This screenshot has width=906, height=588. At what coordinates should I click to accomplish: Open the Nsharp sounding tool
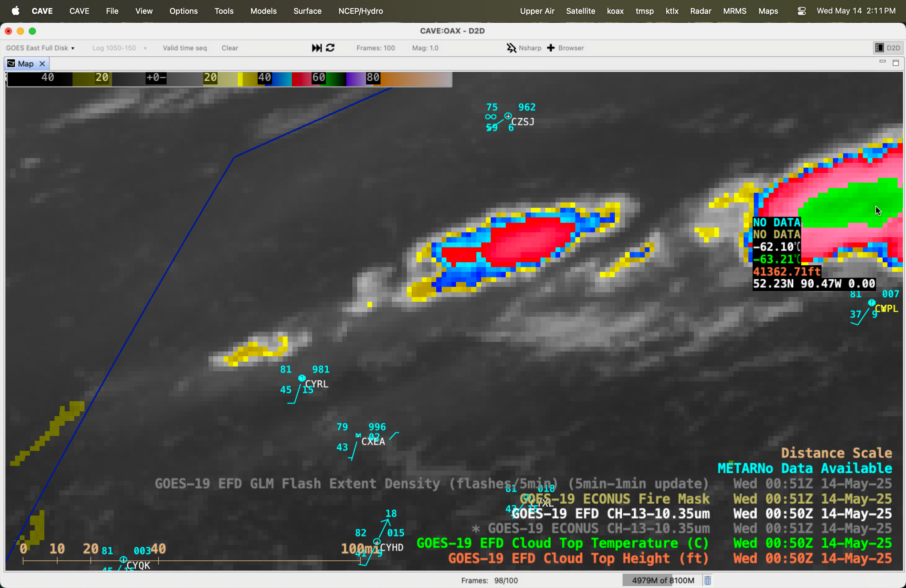click(x=524, y=48)
